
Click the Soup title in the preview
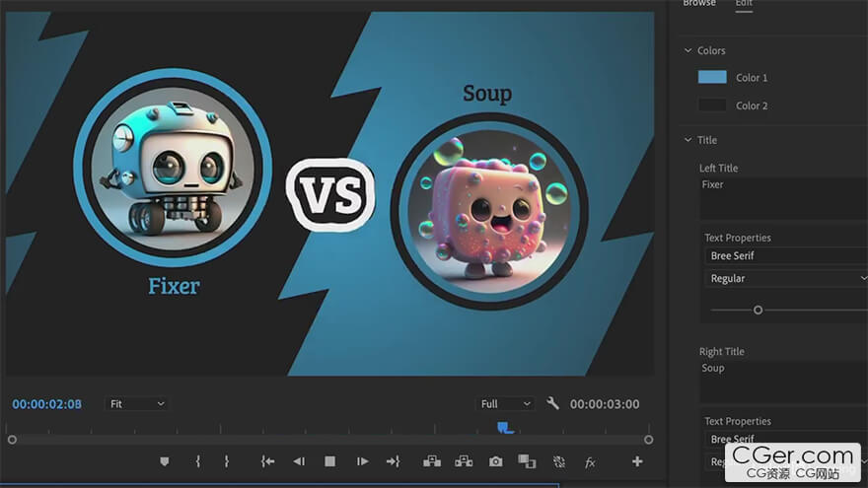tap(487, 94)
